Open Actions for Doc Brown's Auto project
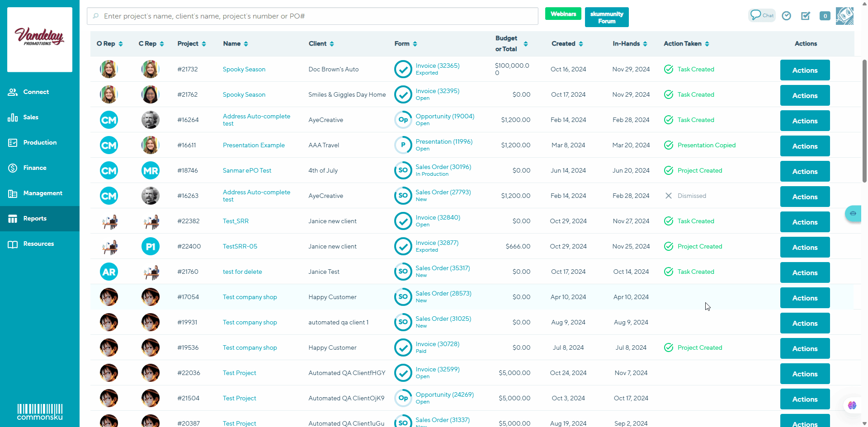 (805, 70)
